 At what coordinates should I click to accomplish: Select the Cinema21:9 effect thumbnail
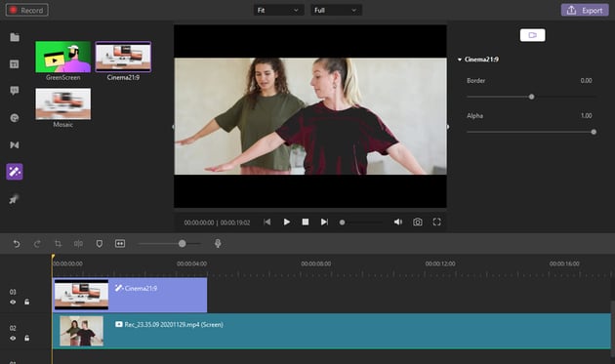123,57
